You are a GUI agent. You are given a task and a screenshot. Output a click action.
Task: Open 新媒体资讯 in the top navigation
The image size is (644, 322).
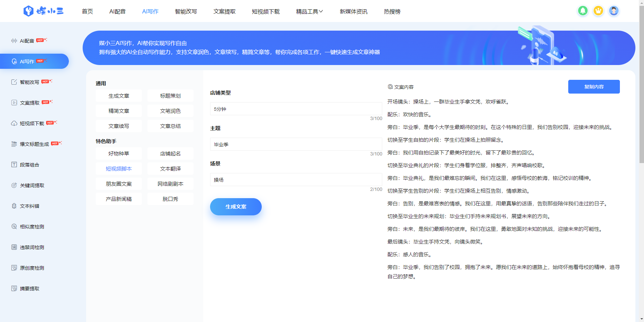[354, 11]
